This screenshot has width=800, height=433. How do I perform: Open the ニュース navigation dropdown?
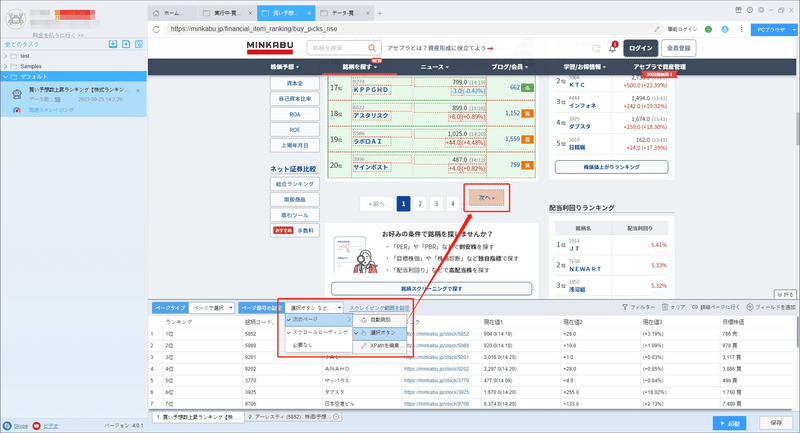[435, 67]
